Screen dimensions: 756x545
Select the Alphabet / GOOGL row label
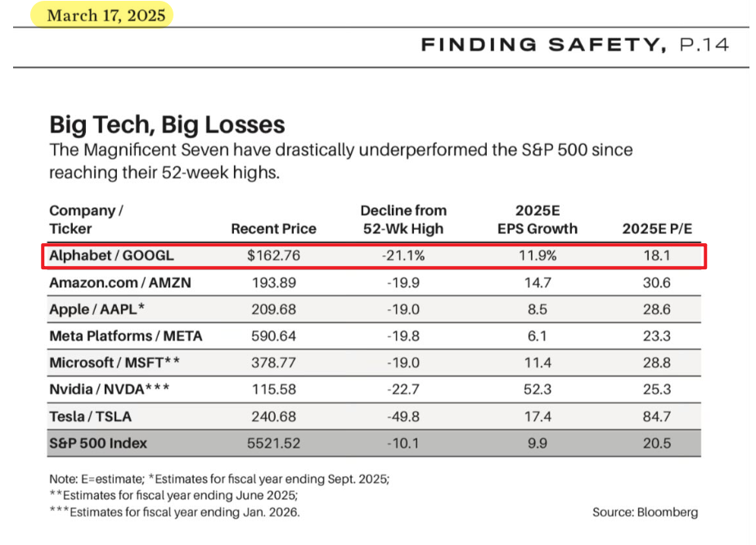tap(112, 256)
